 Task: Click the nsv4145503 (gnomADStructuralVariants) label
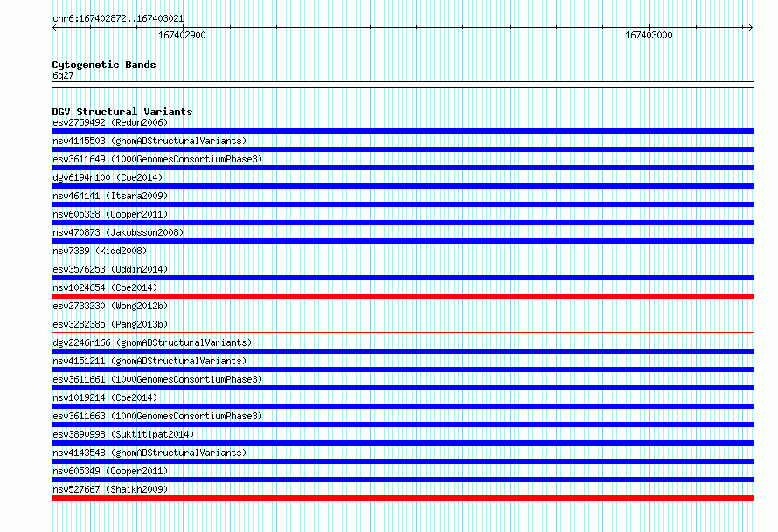tap(149, 141)
